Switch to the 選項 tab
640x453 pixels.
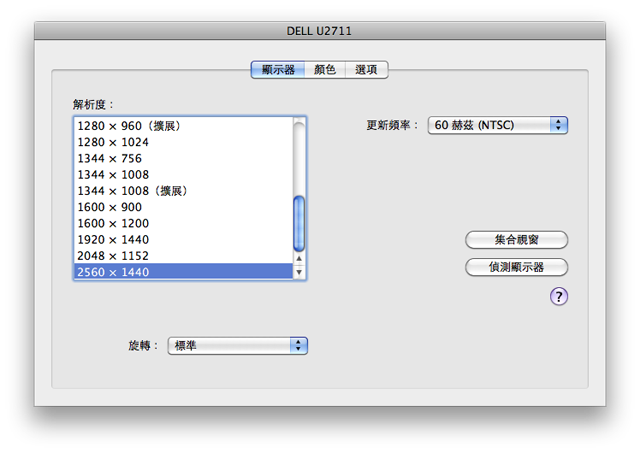(367, 70)
